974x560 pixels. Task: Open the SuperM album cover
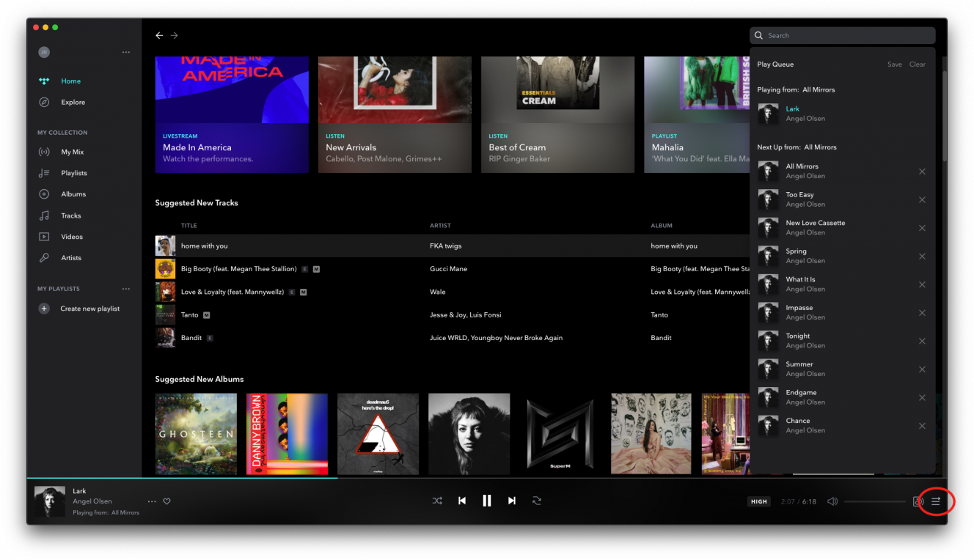pyautogui.click(x=560, y=434)
